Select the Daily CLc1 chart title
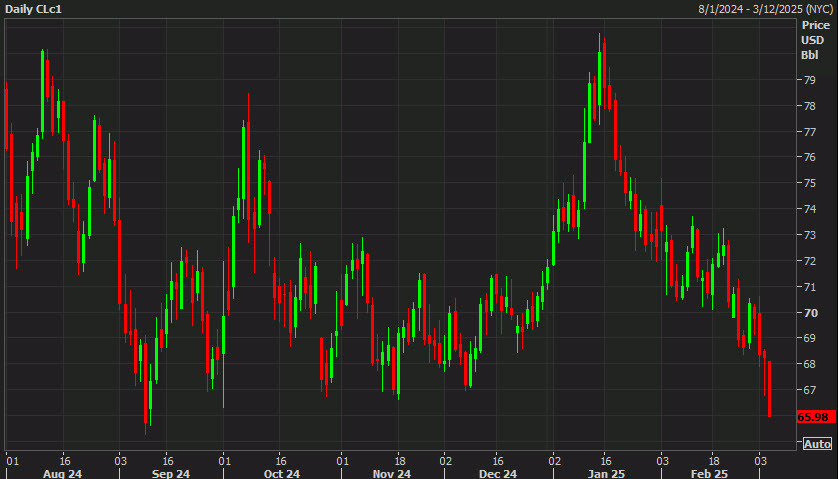The height and width of the screenshot is (479, 838). (x=33, y=9)
